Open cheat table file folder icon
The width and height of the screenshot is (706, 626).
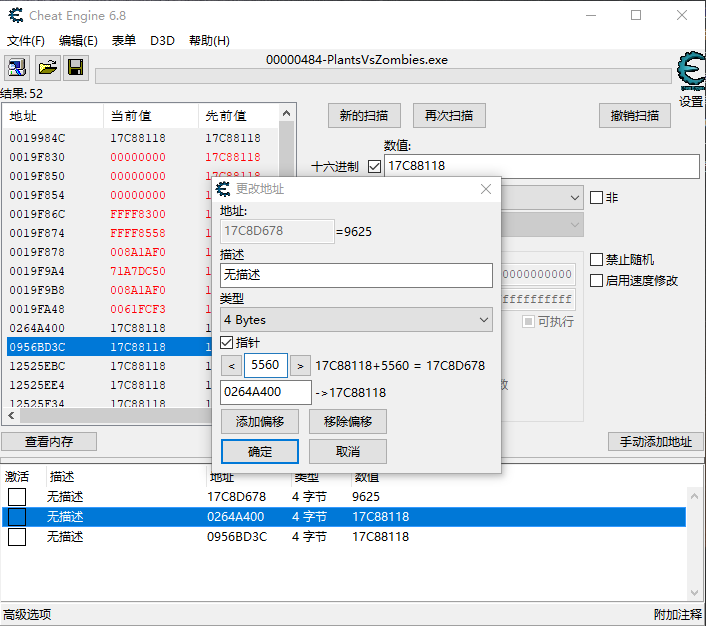(x=48, y=68)
